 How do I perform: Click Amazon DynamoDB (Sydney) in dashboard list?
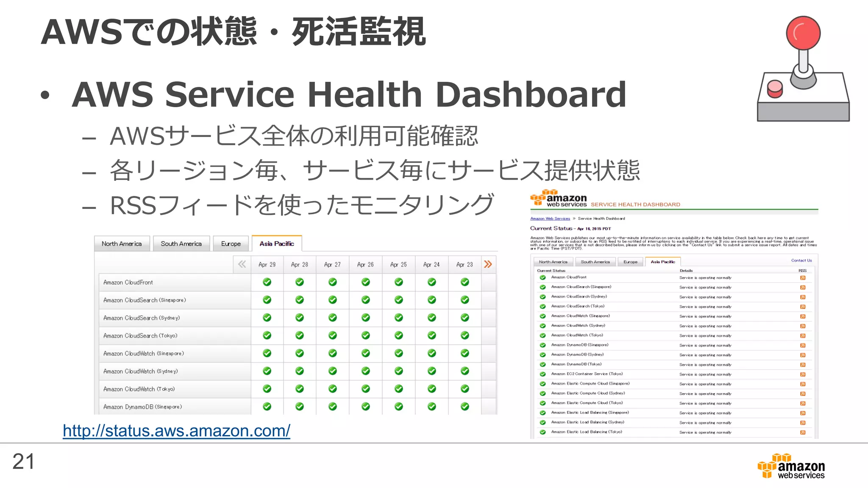(x=577, y=355)
